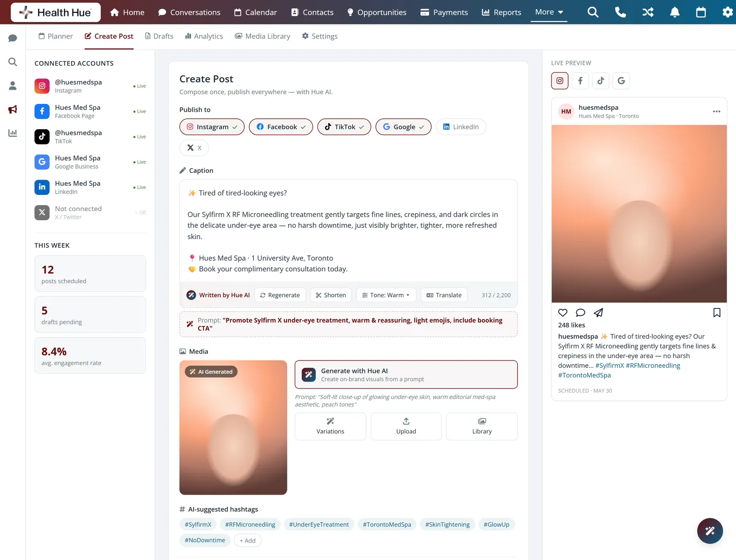Toggle TikTok publish target off
This screenshot has height=560, width=736.
tap(344, 127)
